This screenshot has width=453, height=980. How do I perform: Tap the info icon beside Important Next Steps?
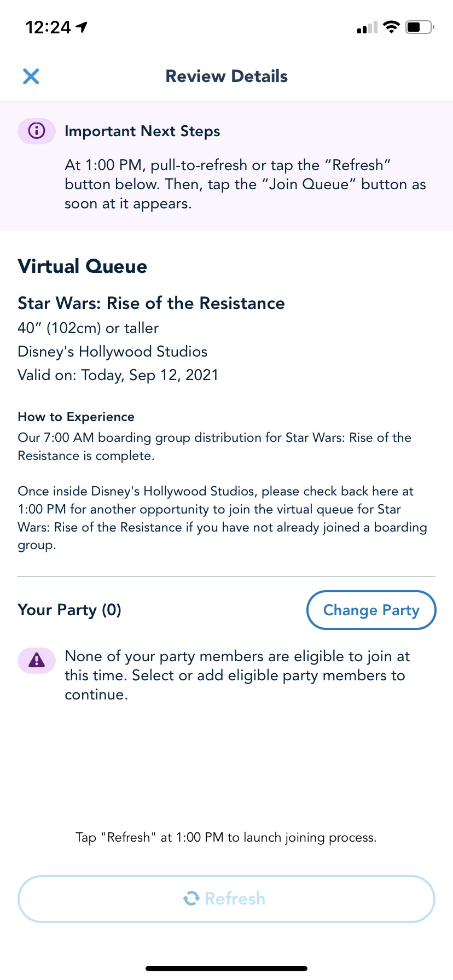click(37, 131)
